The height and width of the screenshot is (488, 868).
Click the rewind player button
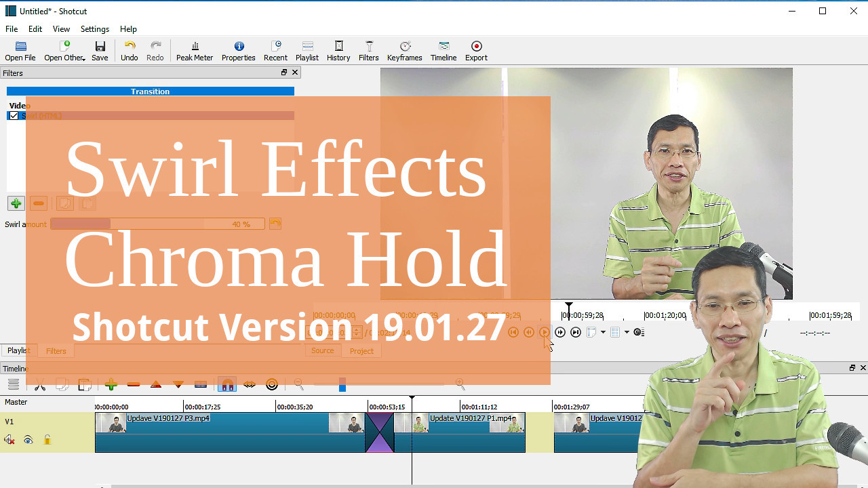click(529, 332)
